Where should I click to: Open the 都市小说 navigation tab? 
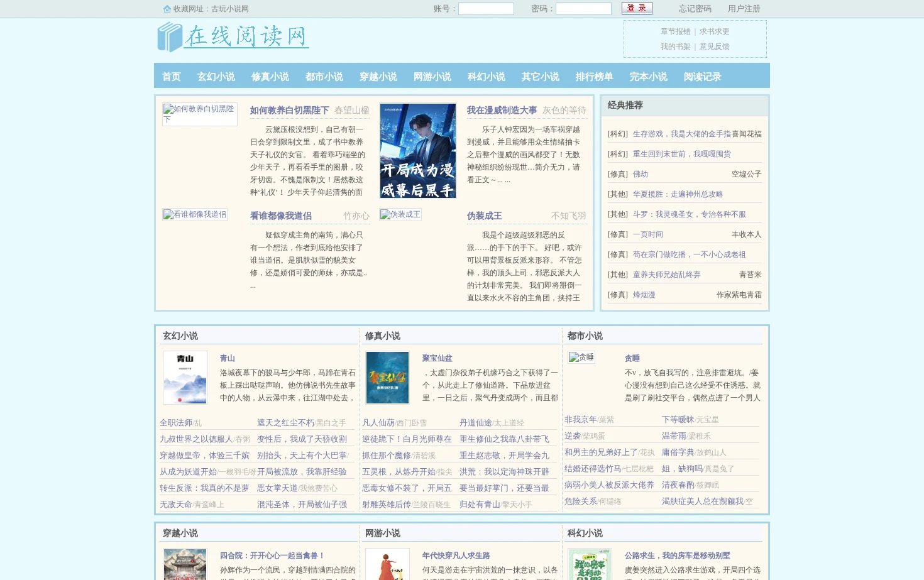[324, 77]
